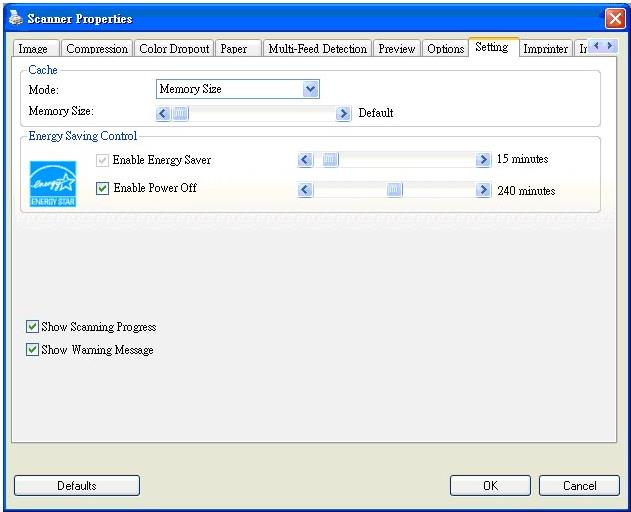The image size is (631, 512).
Task: Open the Color Dropout tab
Action: tap(174, 49)
